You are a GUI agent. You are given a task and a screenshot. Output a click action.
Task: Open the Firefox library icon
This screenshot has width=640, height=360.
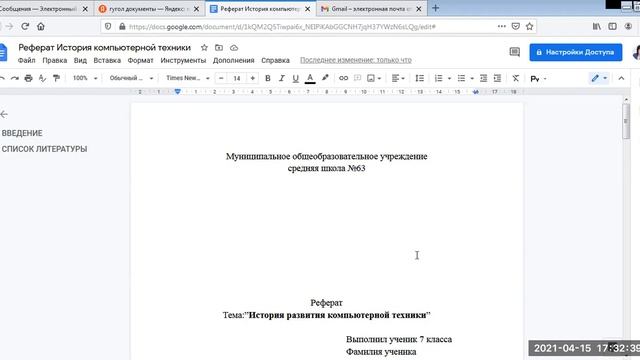[x=597, y=27]
